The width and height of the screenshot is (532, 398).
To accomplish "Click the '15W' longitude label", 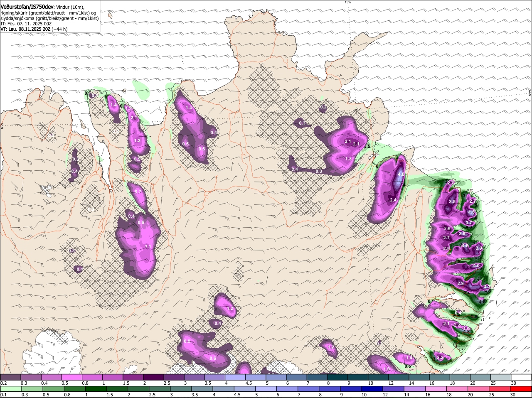I will [348, 2].
